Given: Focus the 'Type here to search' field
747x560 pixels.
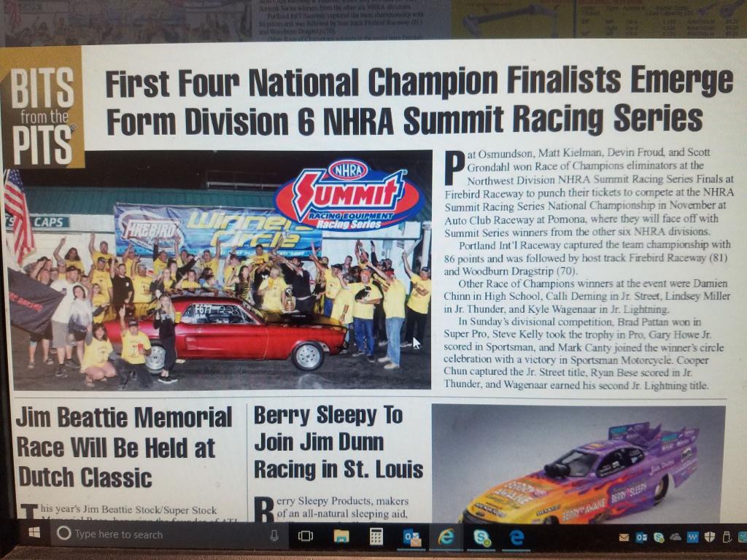Looking at the screenshot, I should click(x=169, y=534).
